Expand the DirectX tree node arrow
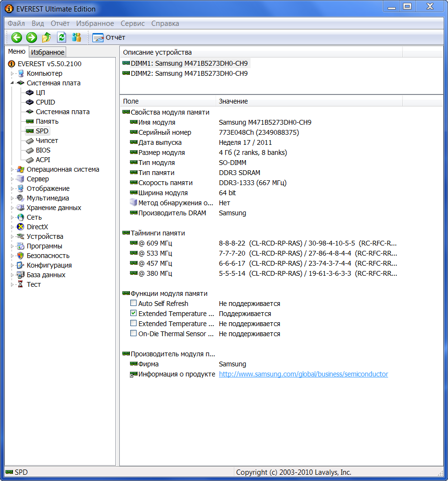Image resolution: width=448 pixels, height=481 pixels. click(12, 227)
